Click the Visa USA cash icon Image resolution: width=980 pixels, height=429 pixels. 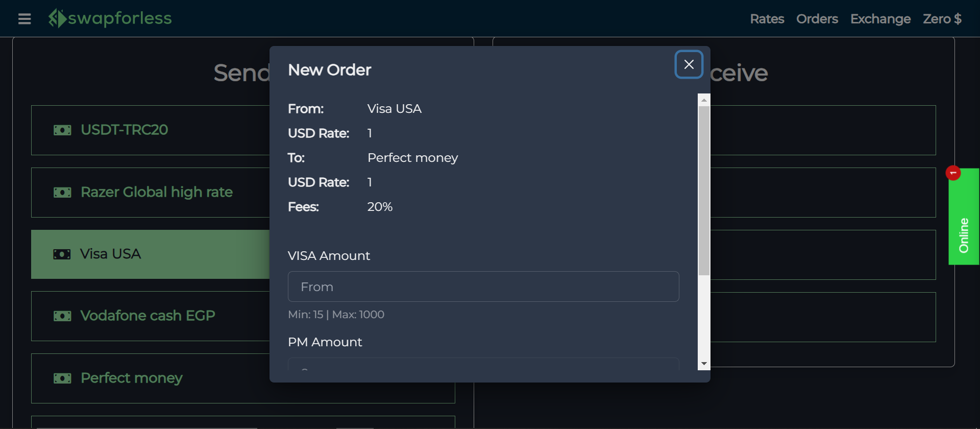click(62, 254)
